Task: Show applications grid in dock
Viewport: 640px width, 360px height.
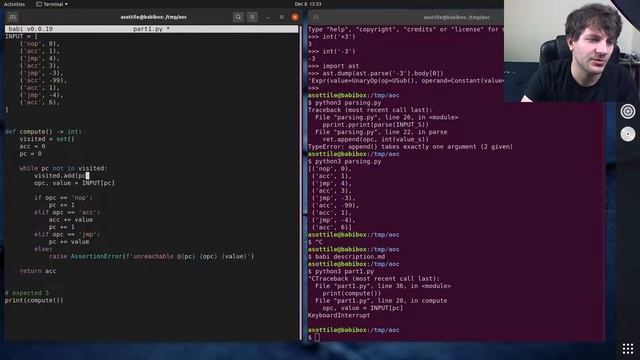Action: [x=628, y=349]
